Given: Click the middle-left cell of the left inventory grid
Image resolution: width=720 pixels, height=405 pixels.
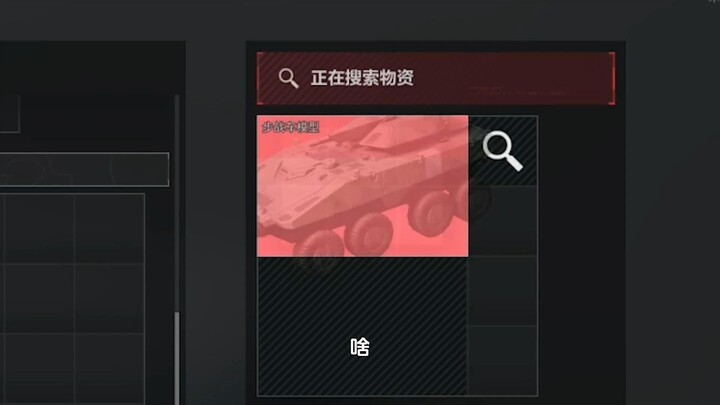Looking at the screenshot, I should coord(39,298).
